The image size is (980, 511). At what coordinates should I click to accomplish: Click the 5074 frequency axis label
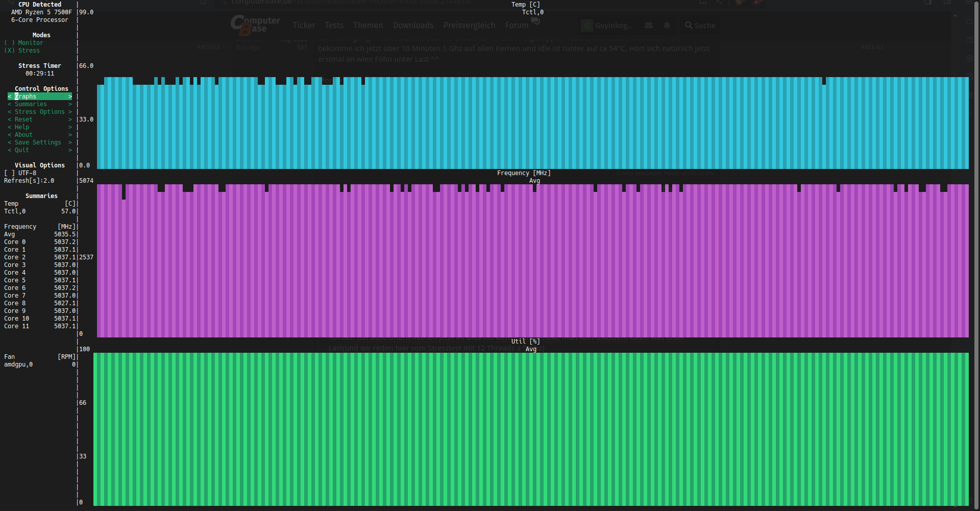point(86,181)
